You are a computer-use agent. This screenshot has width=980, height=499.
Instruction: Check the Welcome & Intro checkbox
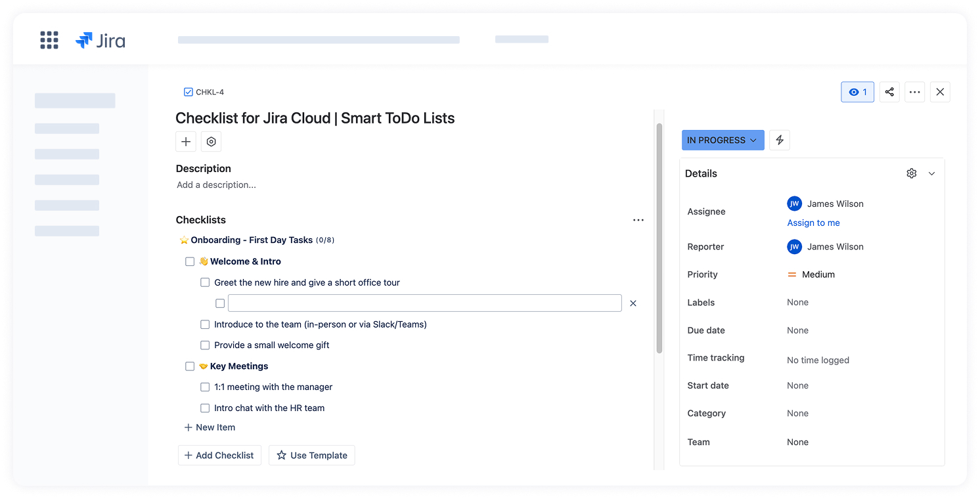190,261
